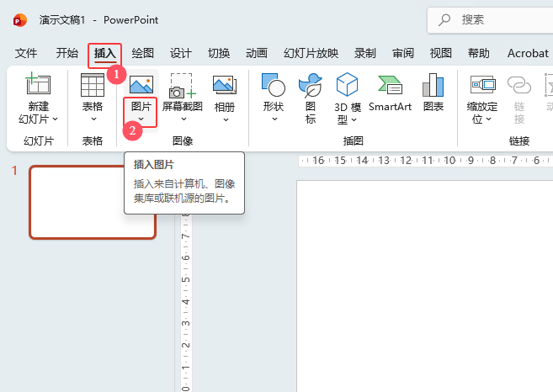The width and height of the screenshot is (553, 392).
Task: Click the Screenshot (屏幕截图) camera icon
Action: pos(183,85)
